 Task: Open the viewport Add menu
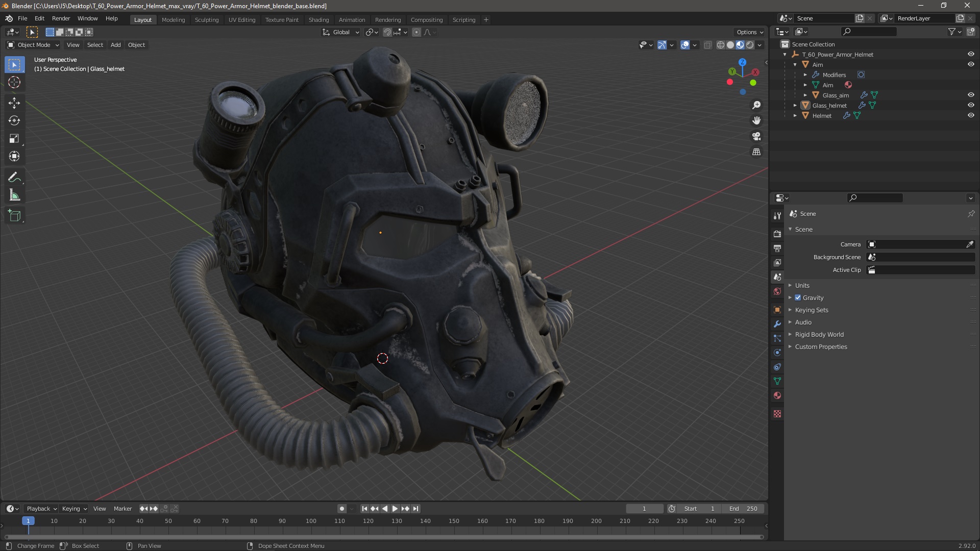[x=116, y=45]
